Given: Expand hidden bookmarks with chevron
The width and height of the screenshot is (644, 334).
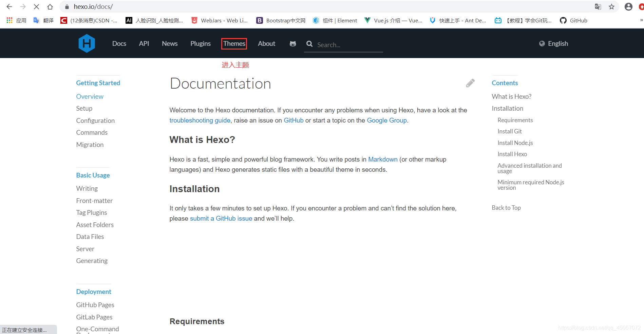Looking at the screenshot, I should click(641, 20).
